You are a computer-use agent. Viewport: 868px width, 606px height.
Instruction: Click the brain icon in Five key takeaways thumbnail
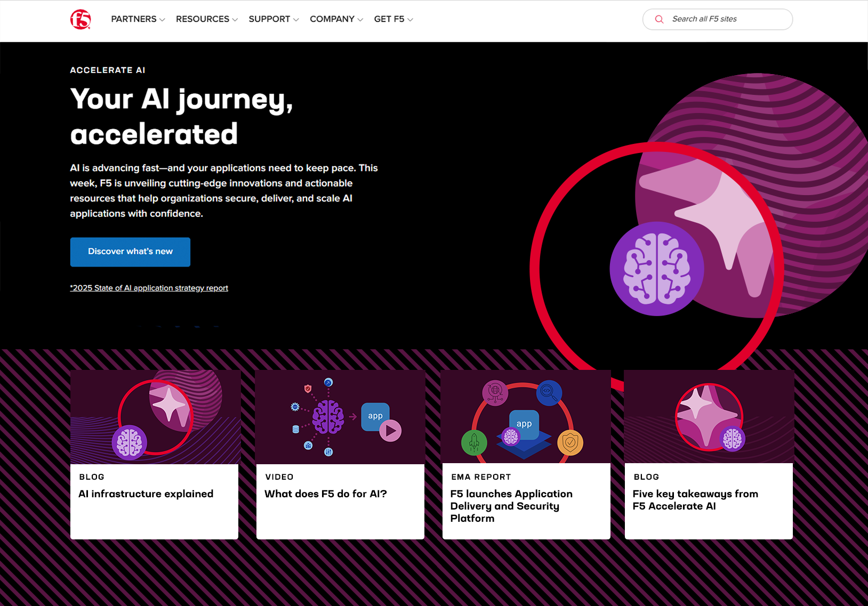pos(733,439)
